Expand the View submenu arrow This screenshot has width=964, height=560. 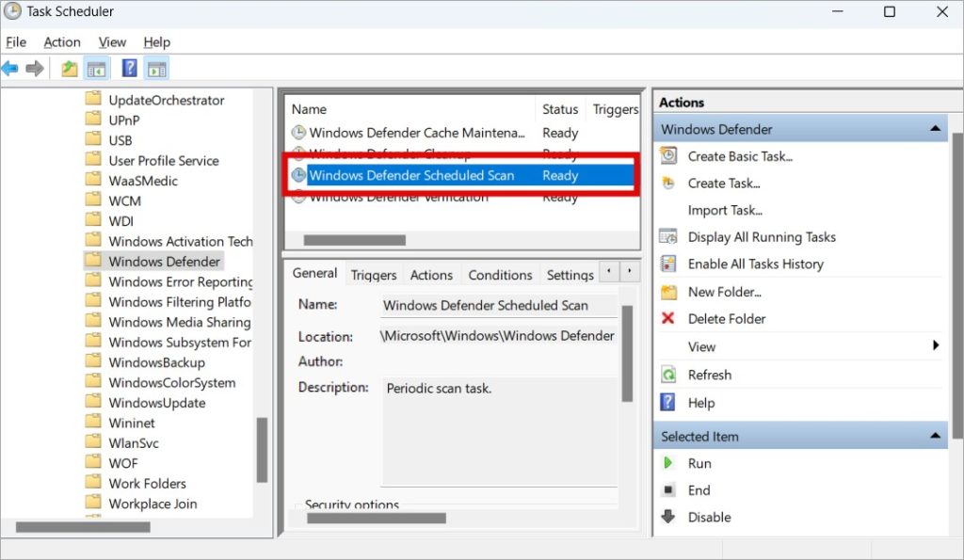[x=936, y=345]
